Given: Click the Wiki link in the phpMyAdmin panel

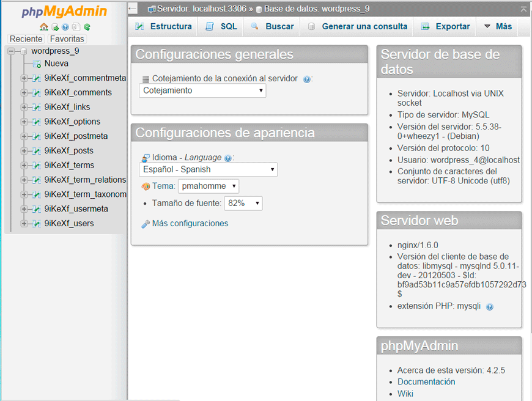Looking at the screenshot, I should click(405, 394).
